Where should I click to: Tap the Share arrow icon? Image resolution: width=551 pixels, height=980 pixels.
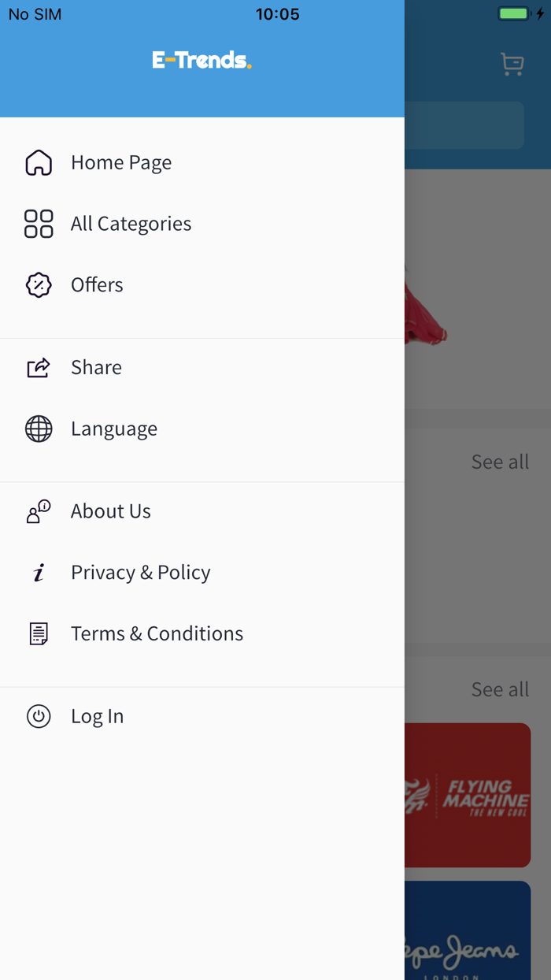38,367
